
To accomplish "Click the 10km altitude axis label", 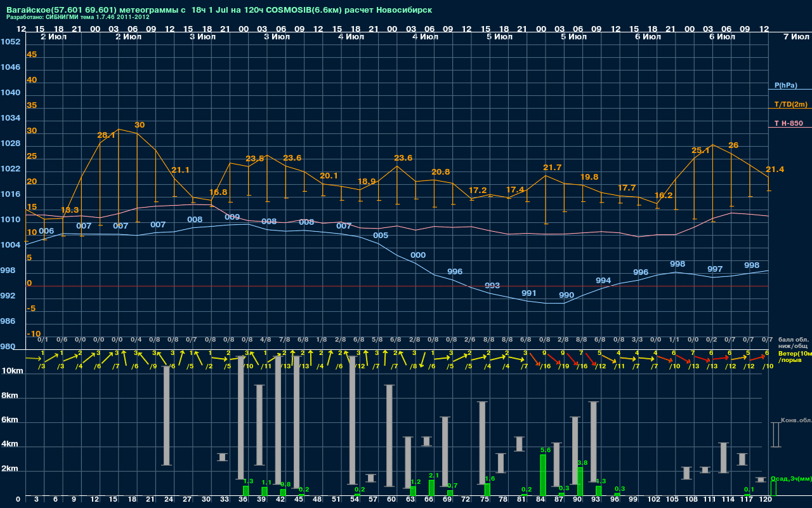I will (13, 370).
